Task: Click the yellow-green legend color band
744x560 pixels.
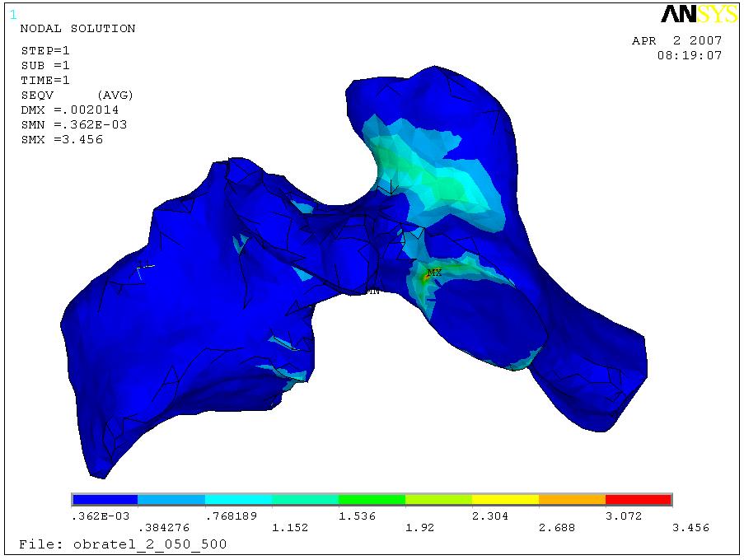Action: (x=439, y=500)
